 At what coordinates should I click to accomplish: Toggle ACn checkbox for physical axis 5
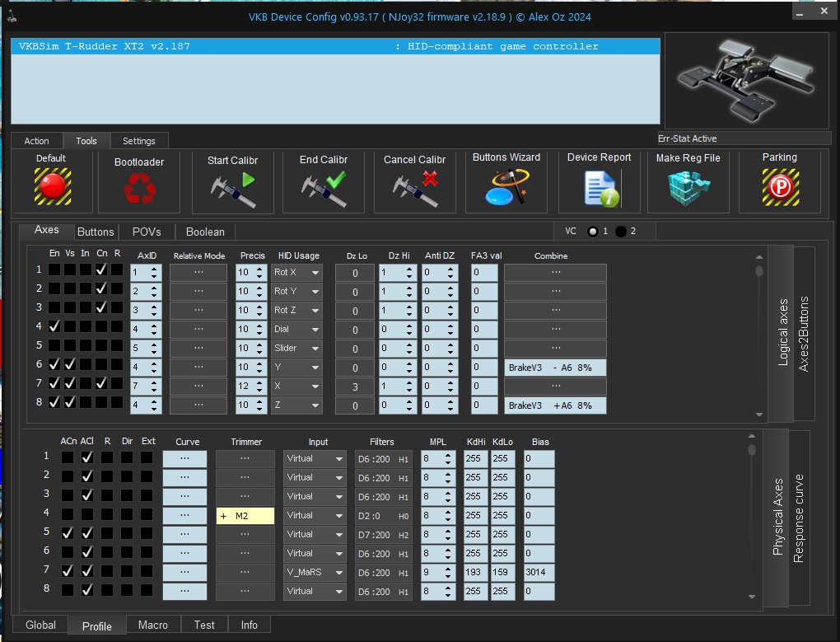68,533
